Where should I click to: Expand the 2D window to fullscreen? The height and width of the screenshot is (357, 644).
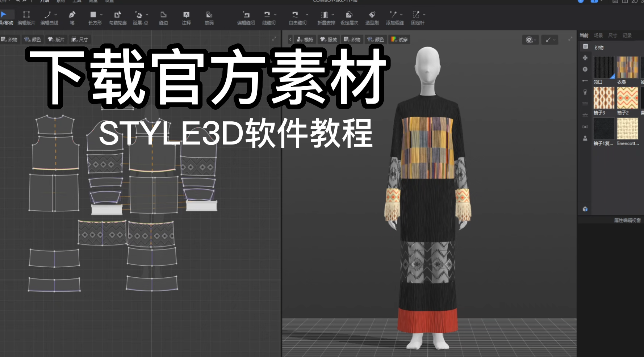[x=274, y=39]
